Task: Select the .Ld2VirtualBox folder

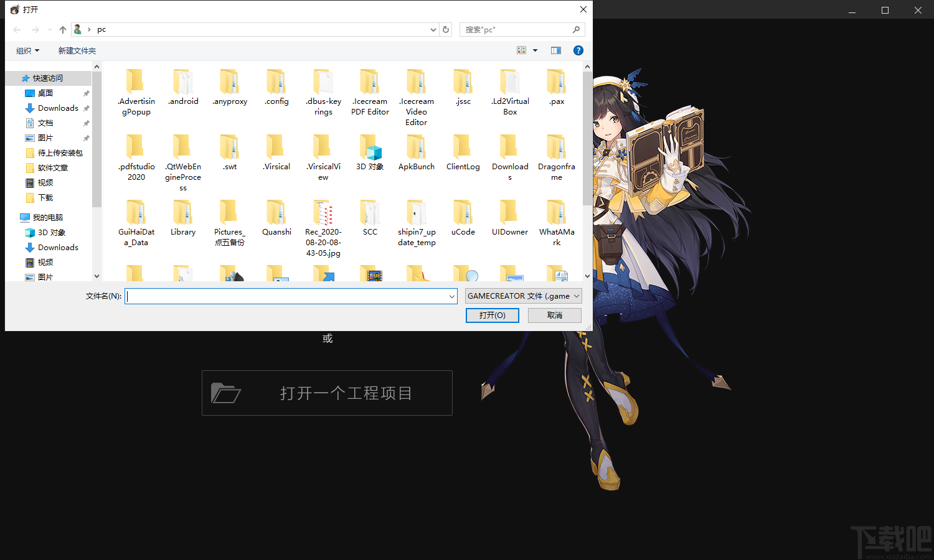Action: [510, 92]
